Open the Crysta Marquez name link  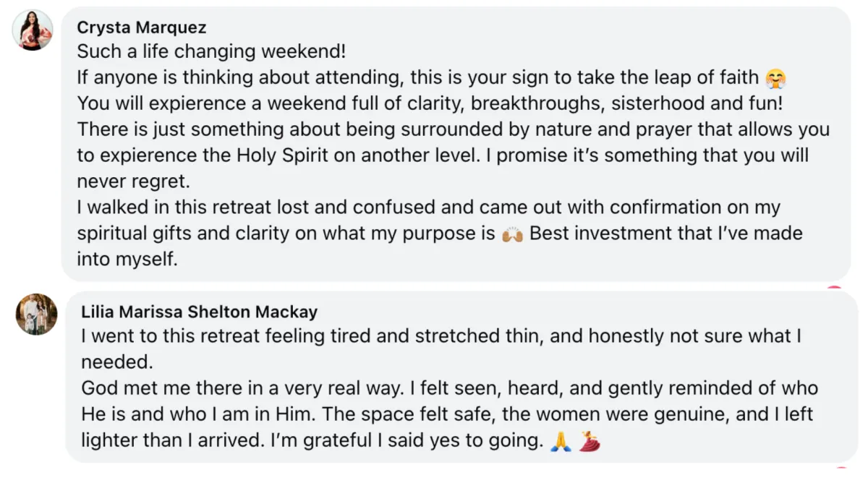(142, 28)
